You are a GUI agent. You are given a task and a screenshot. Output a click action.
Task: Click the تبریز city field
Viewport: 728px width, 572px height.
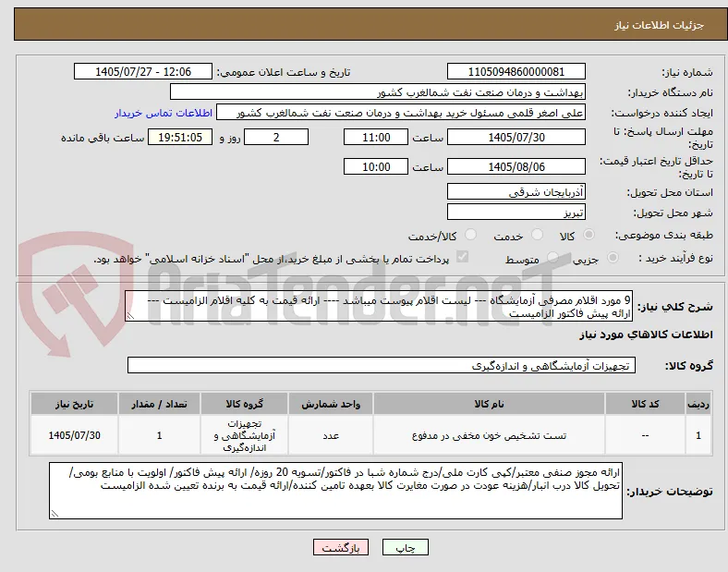tap(516, 213)
